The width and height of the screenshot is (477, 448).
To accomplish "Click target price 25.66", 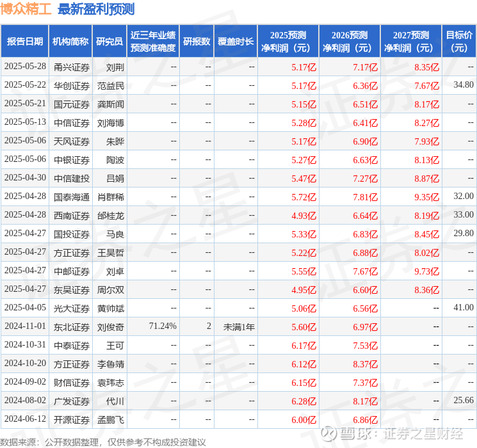I will coord(464,400).
